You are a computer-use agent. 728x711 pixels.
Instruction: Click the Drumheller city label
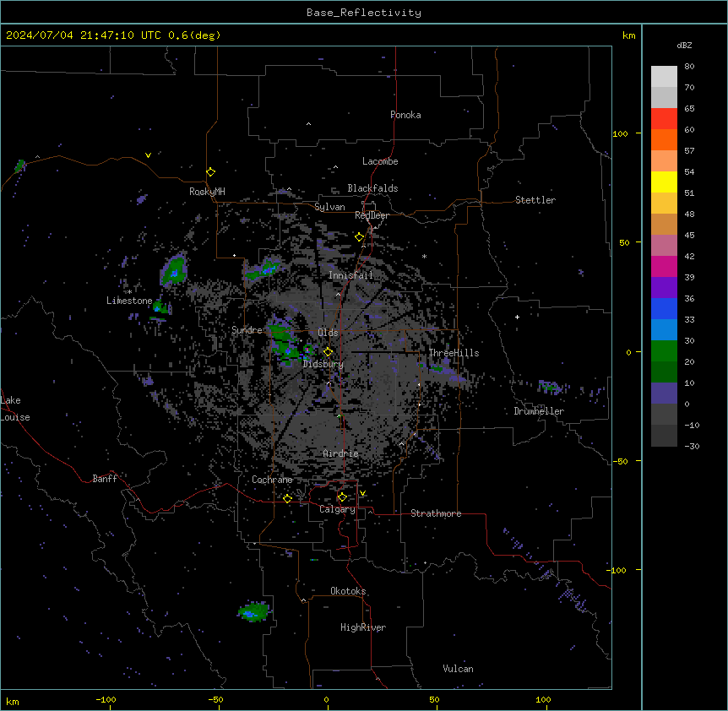[x=539, y=411]
